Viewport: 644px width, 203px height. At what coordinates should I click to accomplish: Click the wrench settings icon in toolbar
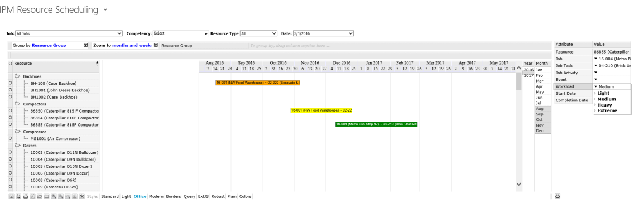(x=82, y=196)
